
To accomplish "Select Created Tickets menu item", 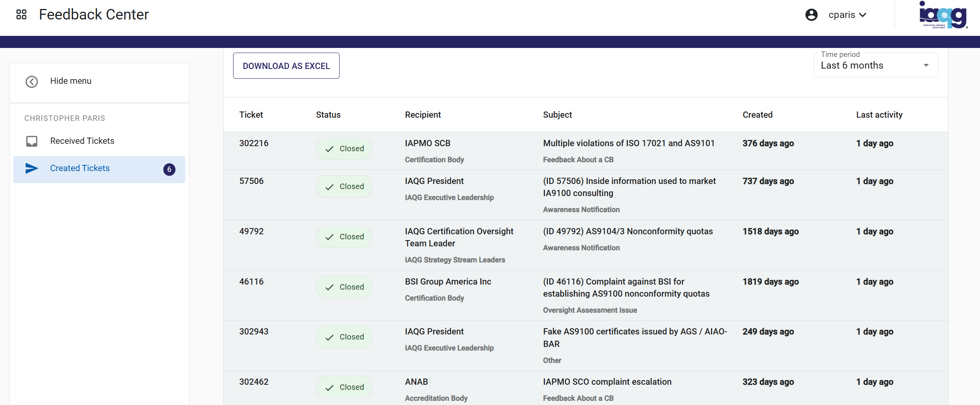I will coord(99,169).
